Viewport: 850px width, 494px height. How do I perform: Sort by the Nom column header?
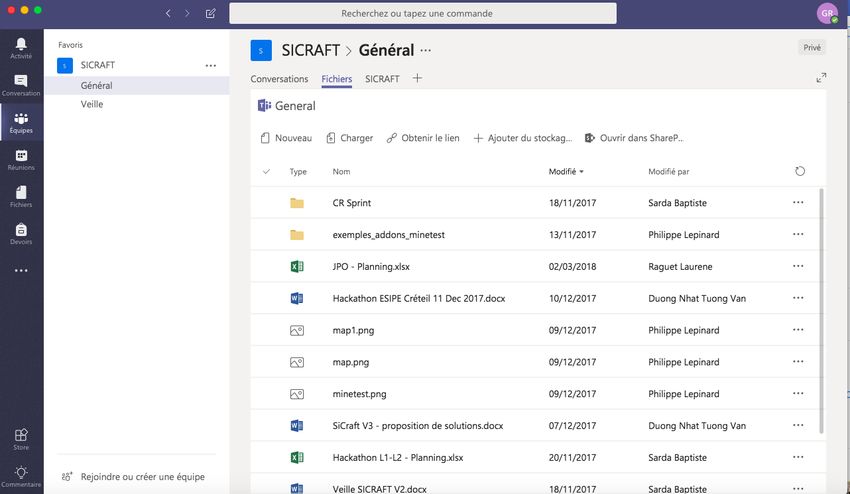pyautogui.click(x=341, y=171)
